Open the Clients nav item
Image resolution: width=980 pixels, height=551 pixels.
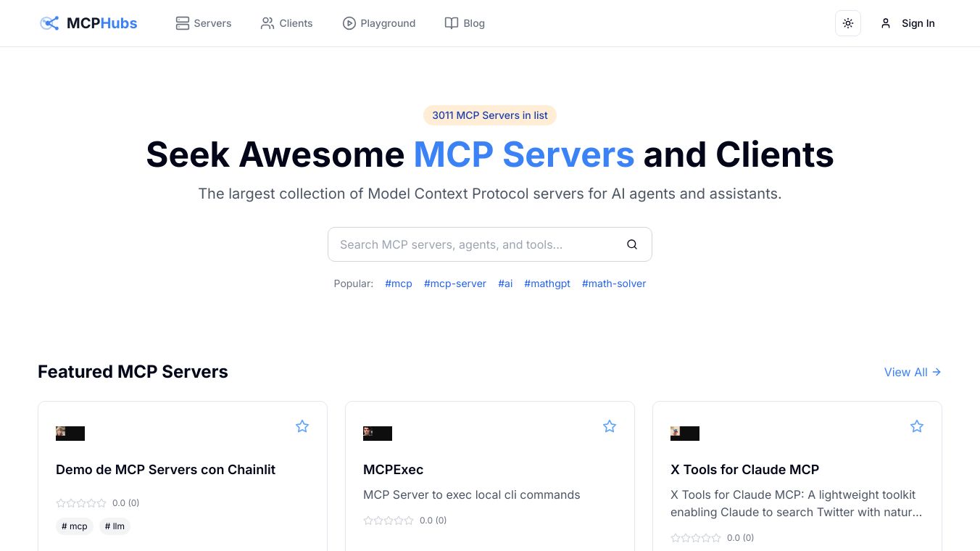(x=287, y=23)
